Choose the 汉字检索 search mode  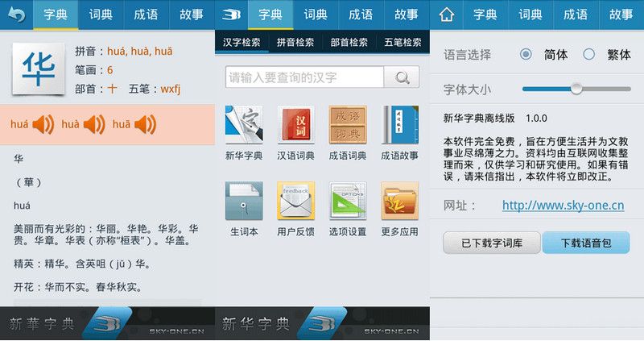point(242,42)
